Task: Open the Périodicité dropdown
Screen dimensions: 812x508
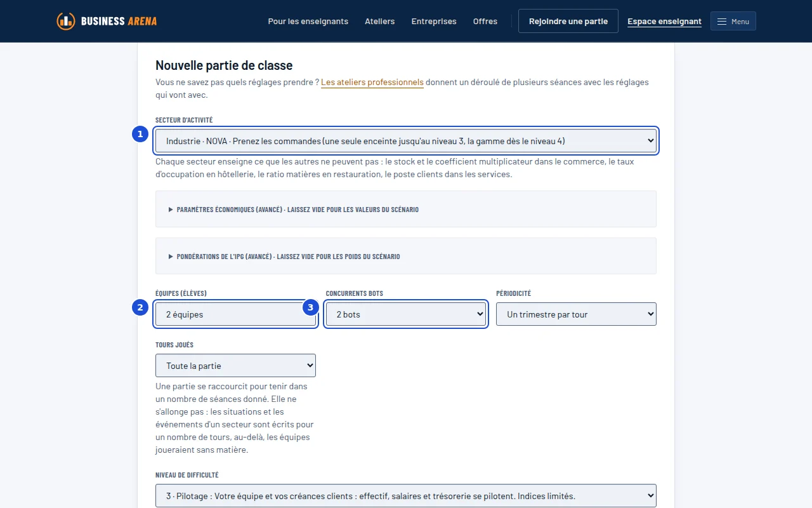Action: coord(576,314)
